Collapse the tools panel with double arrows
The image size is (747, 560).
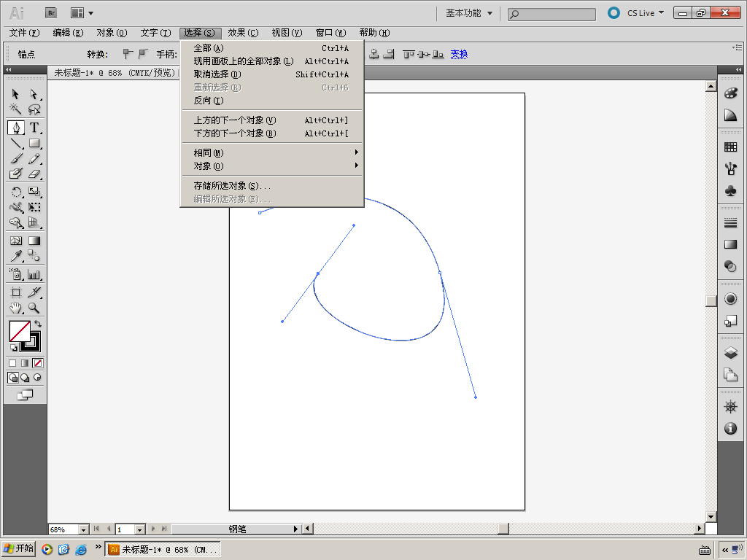coord(8,69)
